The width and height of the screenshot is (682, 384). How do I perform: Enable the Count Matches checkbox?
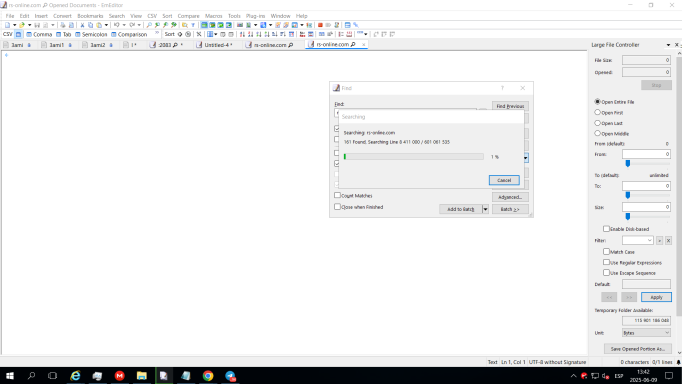[337, 195]
